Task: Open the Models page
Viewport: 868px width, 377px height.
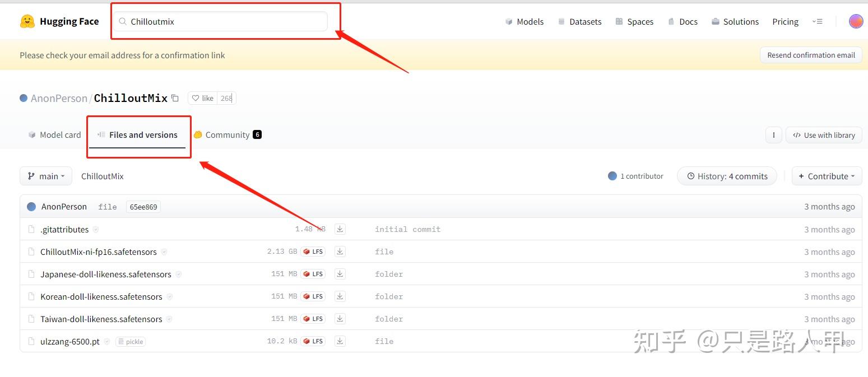Action: pos(524,21)
